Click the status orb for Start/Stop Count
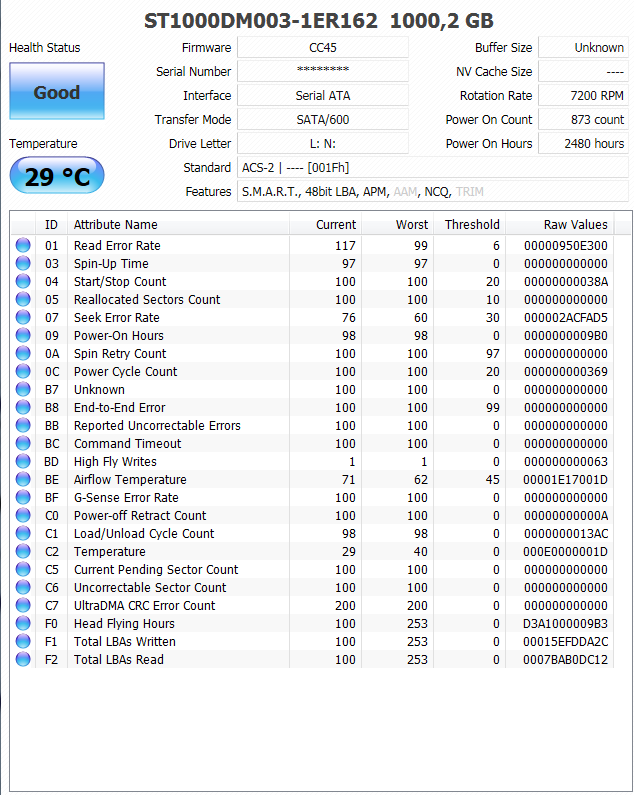The height and width of the screenshot is (795, 634). (x=23, y=281)
